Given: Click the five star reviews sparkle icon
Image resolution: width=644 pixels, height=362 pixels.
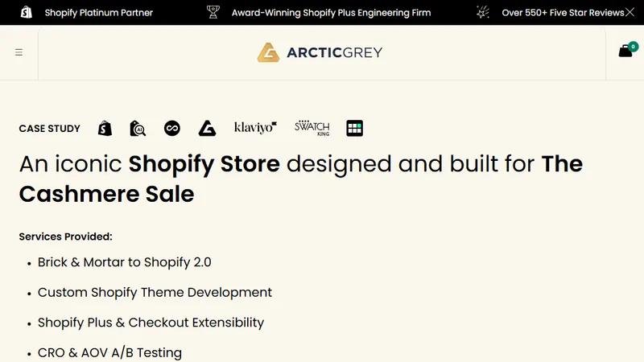Looking at the screenshot, I should click(x=483, y=12).
